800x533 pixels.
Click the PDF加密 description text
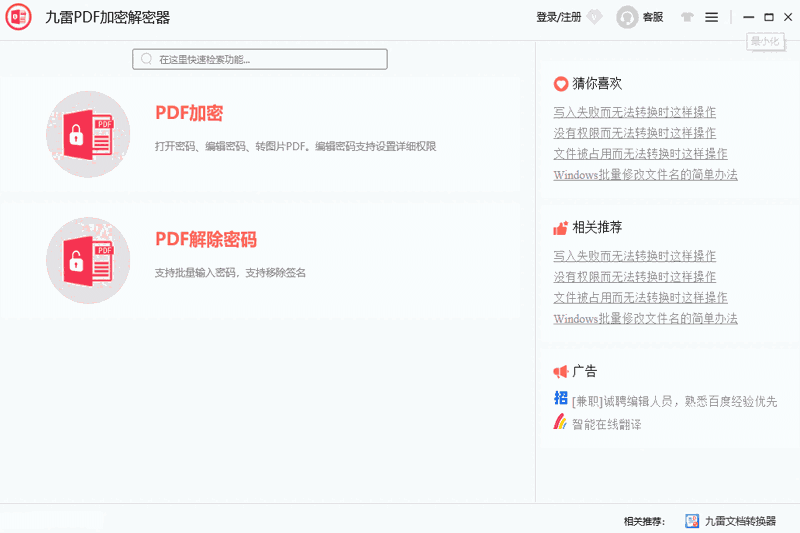[x=295, y=146]
